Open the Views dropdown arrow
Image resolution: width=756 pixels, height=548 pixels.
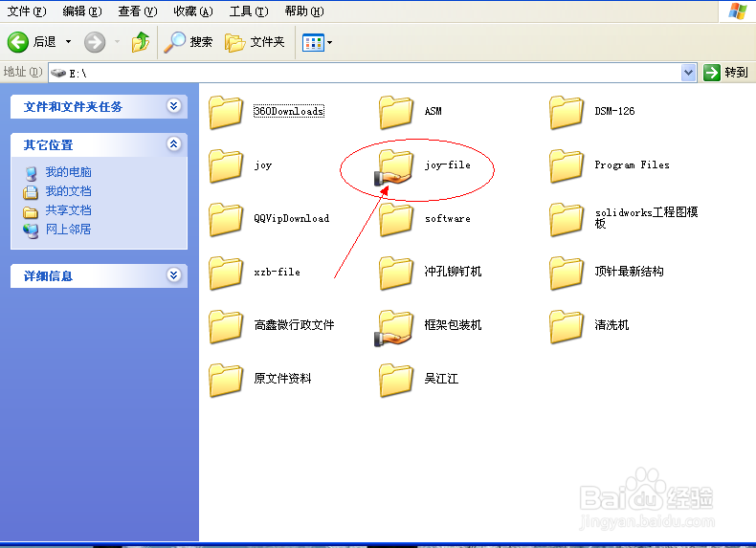tap(330, 42)
